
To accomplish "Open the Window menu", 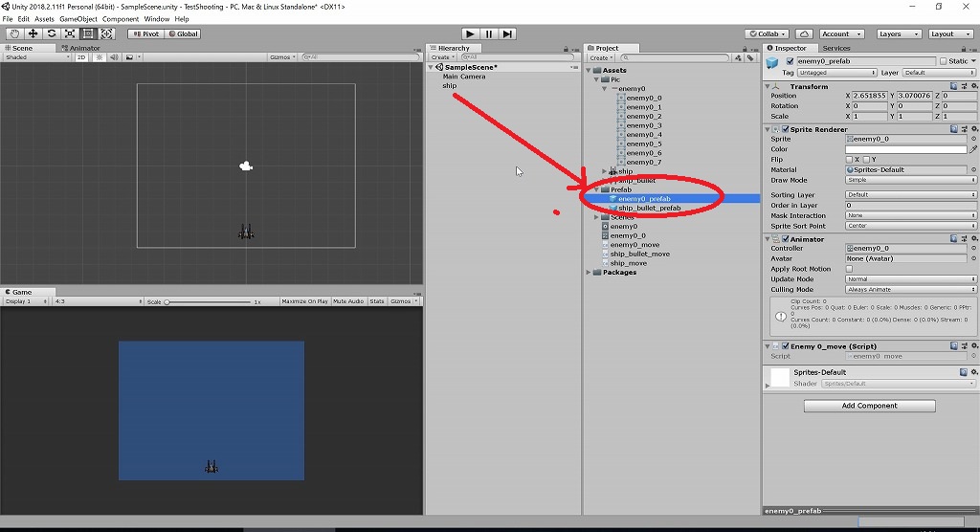I will (x=156, y=19).
